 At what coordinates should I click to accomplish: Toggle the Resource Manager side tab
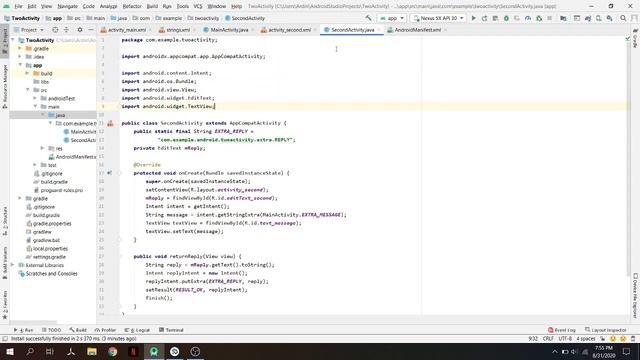(5, 87)
